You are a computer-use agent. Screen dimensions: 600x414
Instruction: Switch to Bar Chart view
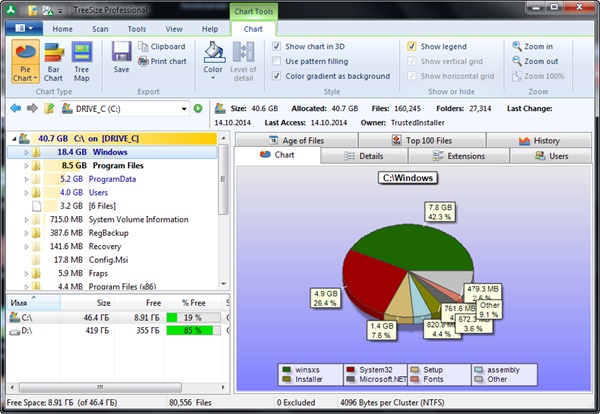[x=53, y=61]
